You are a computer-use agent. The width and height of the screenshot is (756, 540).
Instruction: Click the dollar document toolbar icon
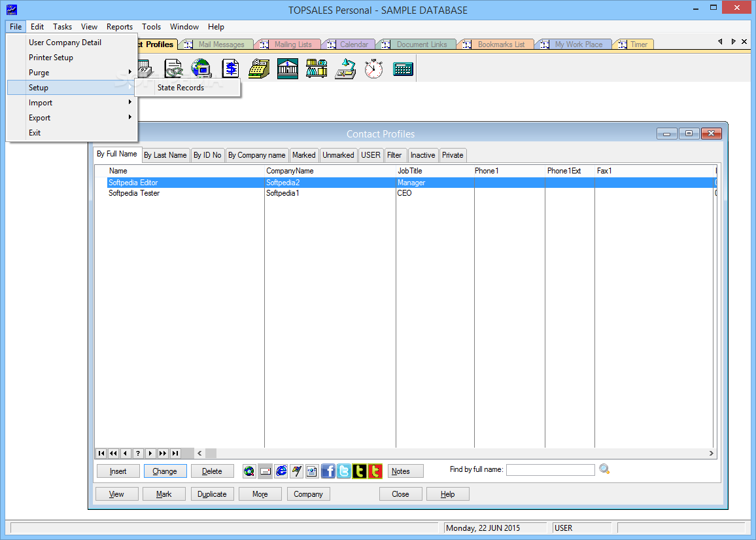tap(230, 69)
